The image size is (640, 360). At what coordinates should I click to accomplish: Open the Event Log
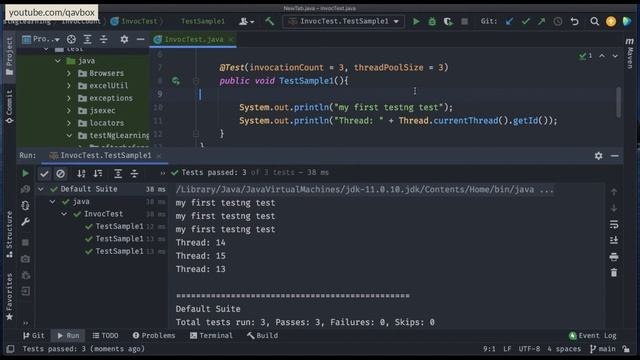click(593, 336)
